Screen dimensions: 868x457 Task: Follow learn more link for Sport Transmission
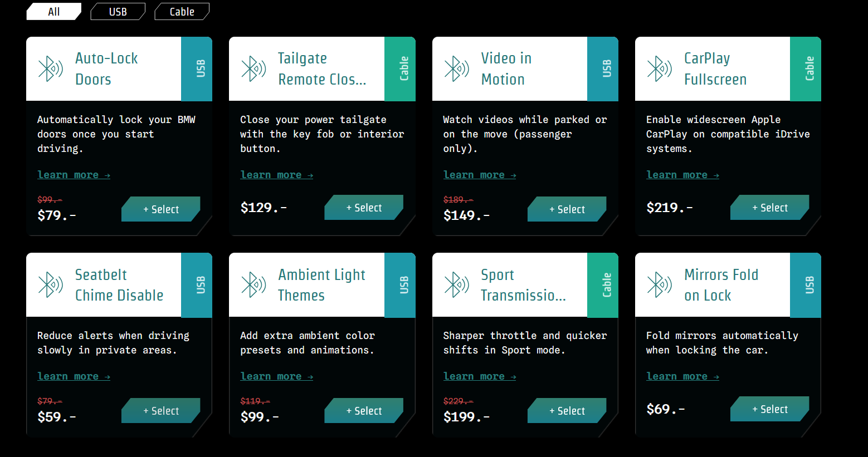(480, 376)
